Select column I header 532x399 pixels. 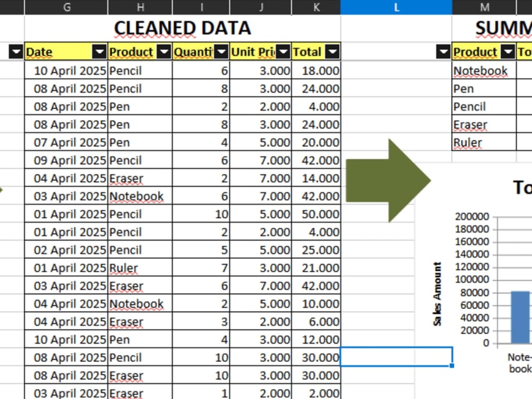(201, 7)
